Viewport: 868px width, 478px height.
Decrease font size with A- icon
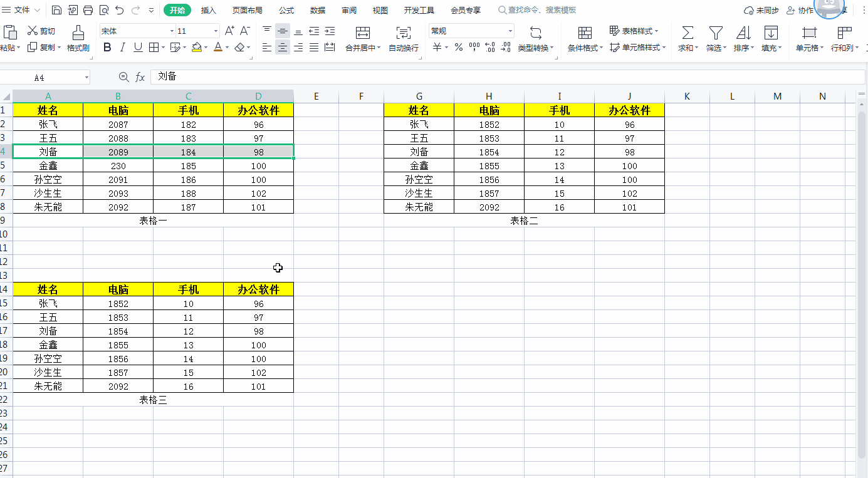point(245,31)
